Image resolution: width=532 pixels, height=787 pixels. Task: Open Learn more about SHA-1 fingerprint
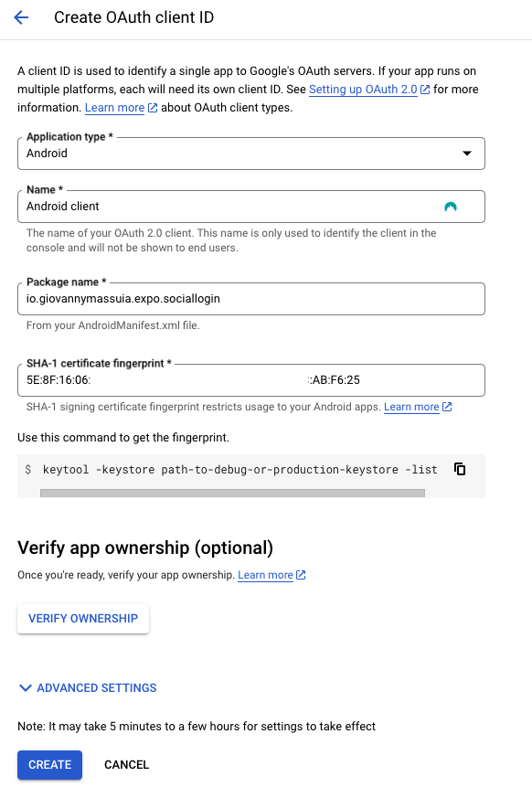click(411, 407)
